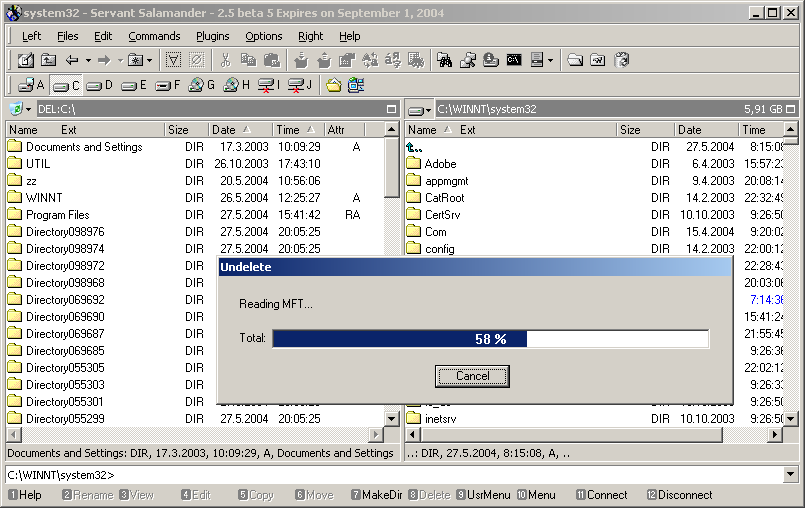This screenshot has width=805, height=508.
Task: Open the Files menu
Action: tap(67, 36)
